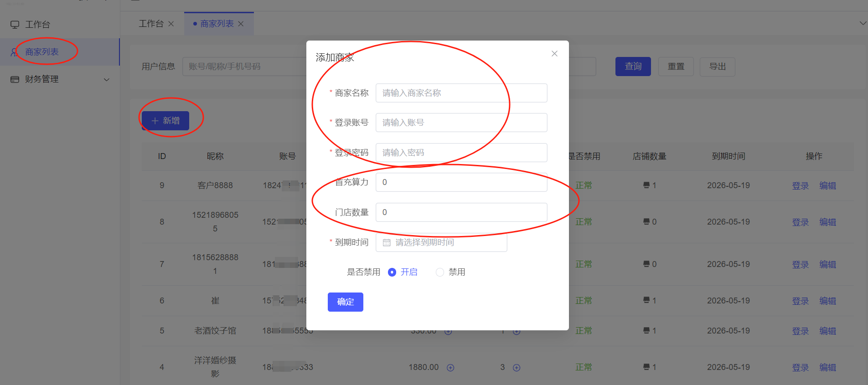Click 编辑 link for 客户8888
Image resolution: width=868 pixels, height=385 pixels.
[827, 185]
